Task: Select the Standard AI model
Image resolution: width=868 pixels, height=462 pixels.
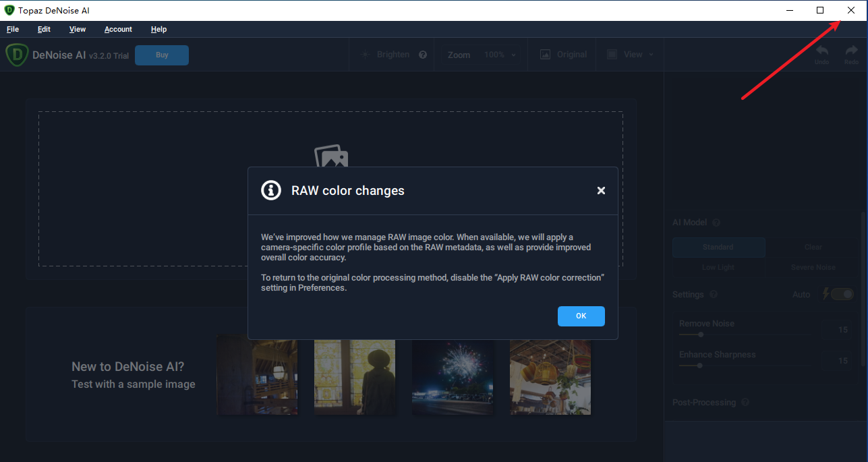Action: coord(718,247)
